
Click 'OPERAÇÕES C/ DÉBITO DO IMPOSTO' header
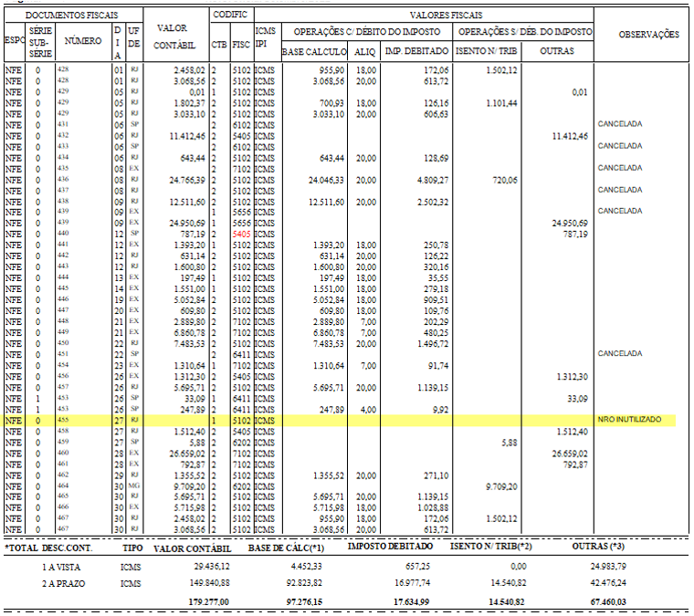click(367, 32)
